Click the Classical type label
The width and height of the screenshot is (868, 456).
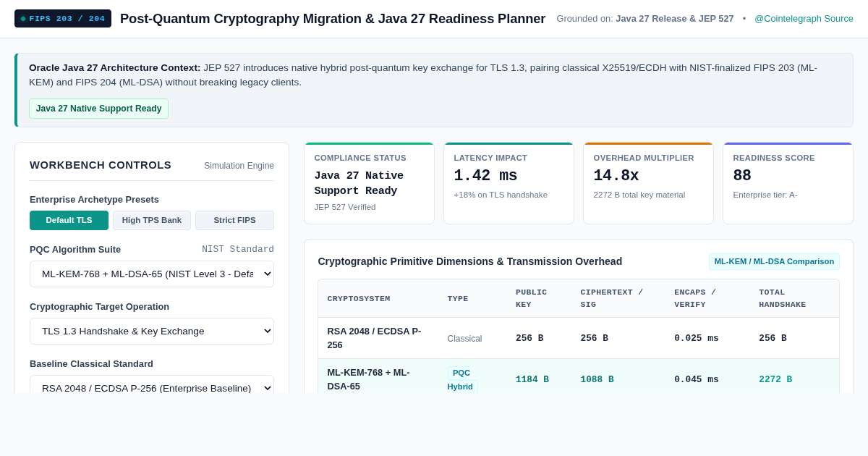pos(464,338)
